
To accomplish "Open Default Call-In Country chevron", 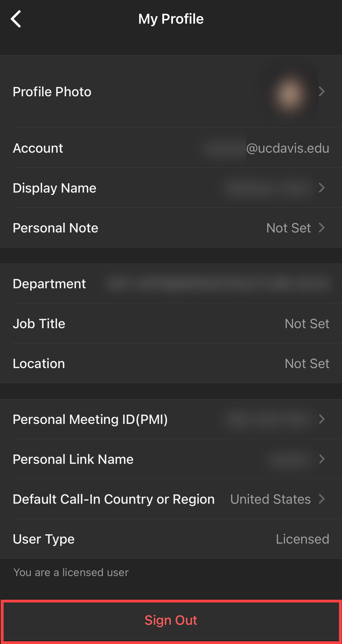I will (x=322, y=499).
